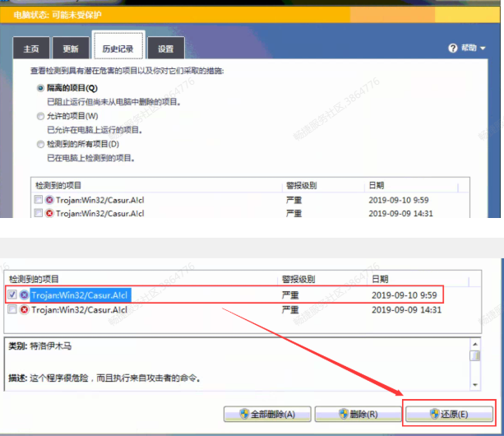The image size is (504, 436).
Task: Open the 更新 tab
Action: (71, 49)
